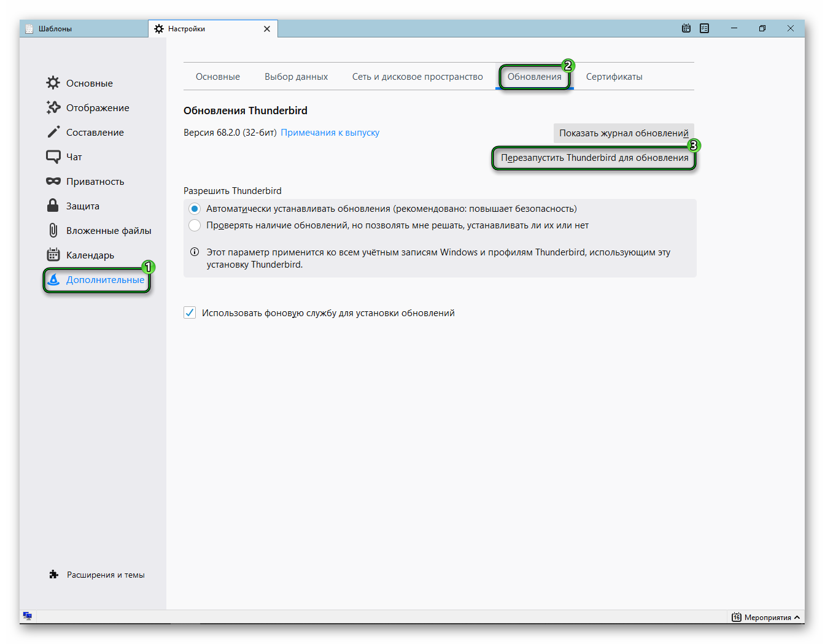Click the chat bubble icon for Чат
Viewport: 825px width, 644px height.
[x=53, y=157]
